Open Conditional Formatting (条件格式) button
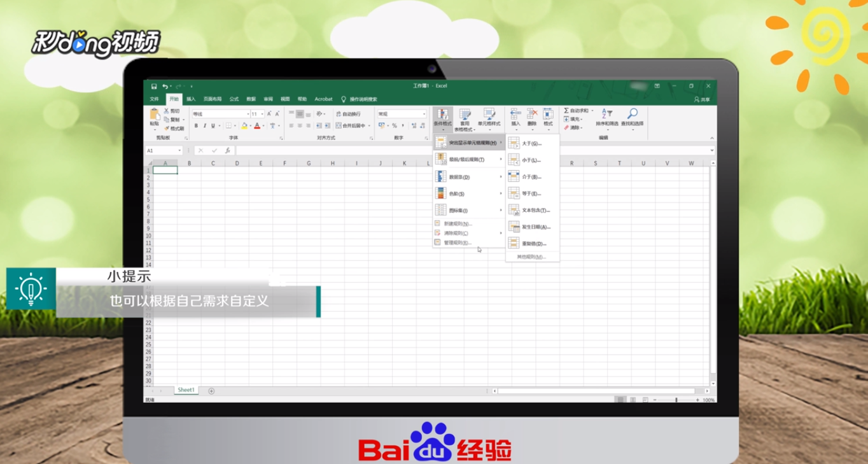Image resolution: width=868 pixels, height=464 pixels. 442,119
